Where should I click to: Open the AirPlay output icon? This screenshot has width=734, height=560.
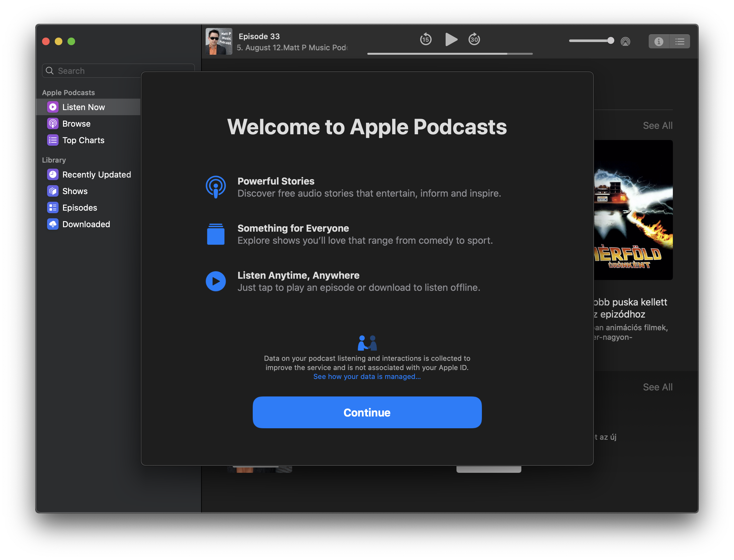pyautogui.click(x=625, y=41)
